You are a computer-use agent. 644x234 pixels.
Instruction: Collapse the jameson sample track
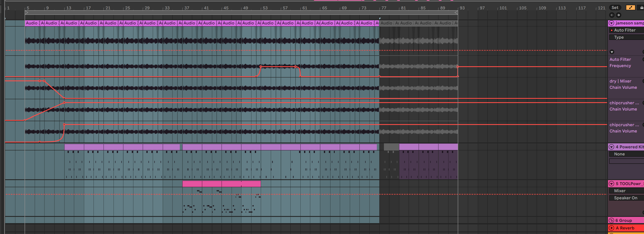pos(611,23)
